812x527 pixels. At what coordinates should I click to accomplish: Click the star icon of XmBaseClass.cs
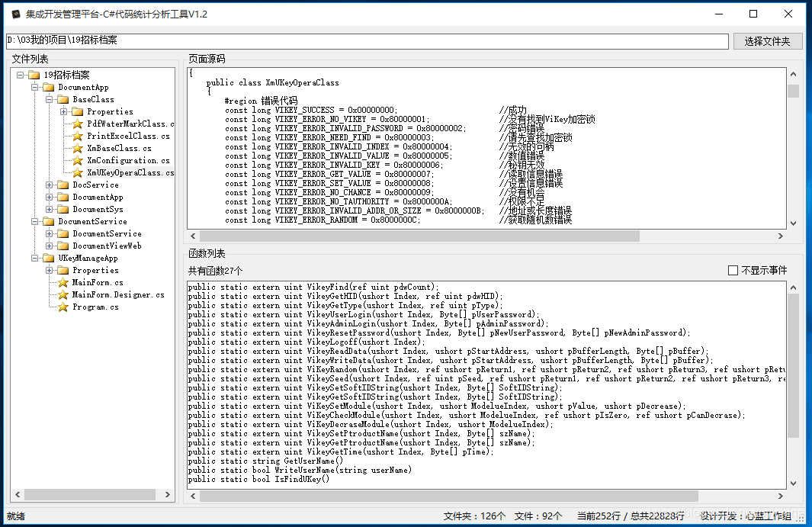click(x=78, y=148)
